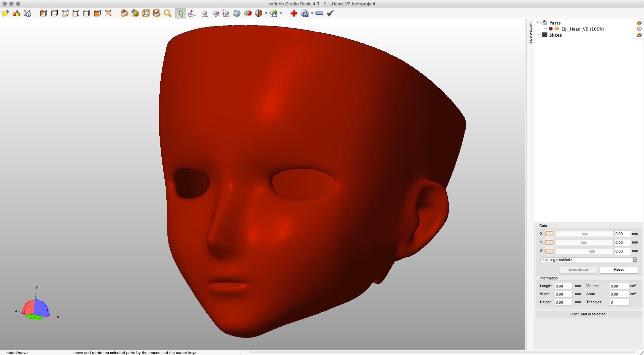Screen dimensions: 644x355
Task: Toggle the Z cut plane box
Action: (x=549, y=251)
